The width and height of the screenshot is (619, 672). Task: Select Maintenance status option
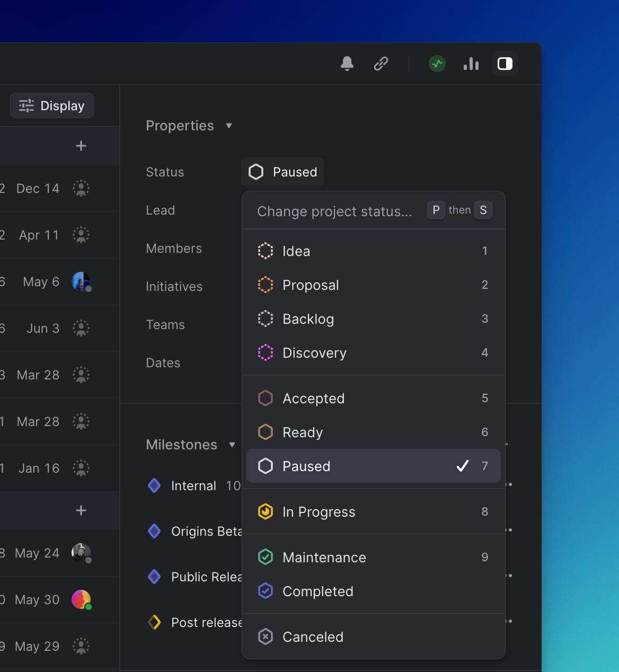coord(374,557)
